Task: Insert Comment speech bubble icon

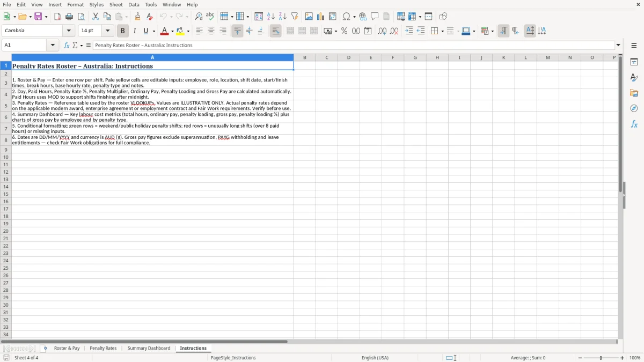Action: [375, 17]
